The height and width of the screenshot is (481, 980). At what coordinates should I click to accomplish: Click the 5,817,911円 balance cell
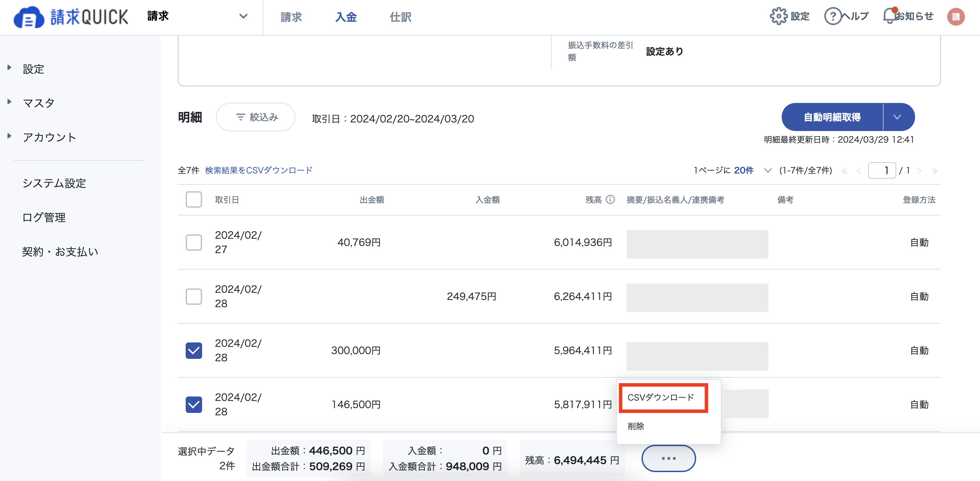click(583, 404)
